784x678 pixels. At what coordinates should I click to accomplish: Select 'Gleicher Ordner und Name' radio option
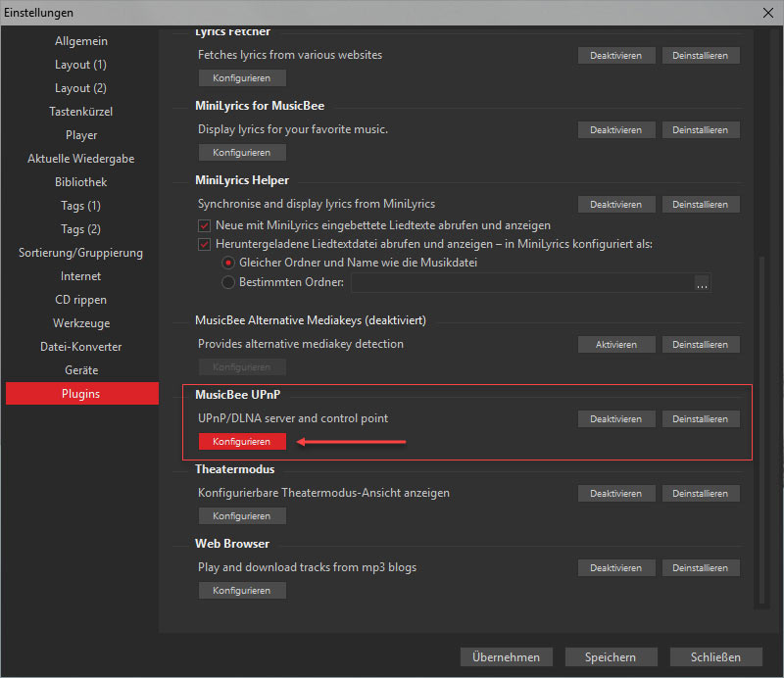coord(228,263)
